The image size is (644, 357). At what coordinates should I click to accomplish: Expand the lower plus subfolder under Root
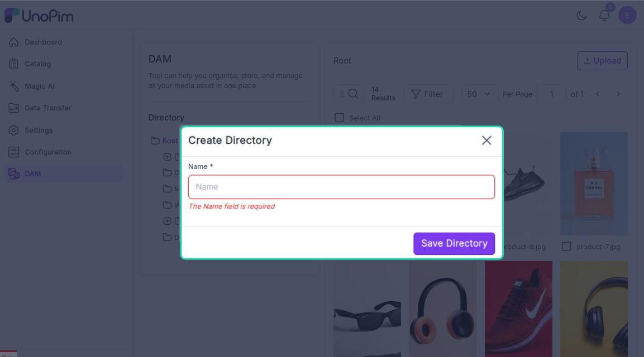pos(167,221)
